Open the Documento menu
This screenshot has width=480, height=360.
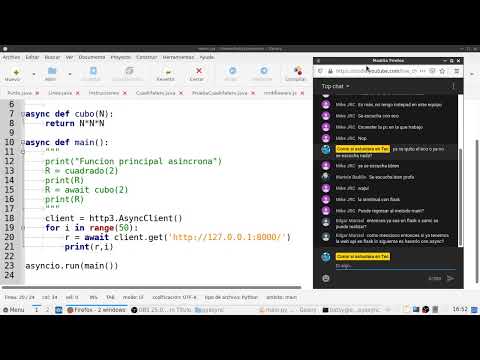[x=92, y=57]
